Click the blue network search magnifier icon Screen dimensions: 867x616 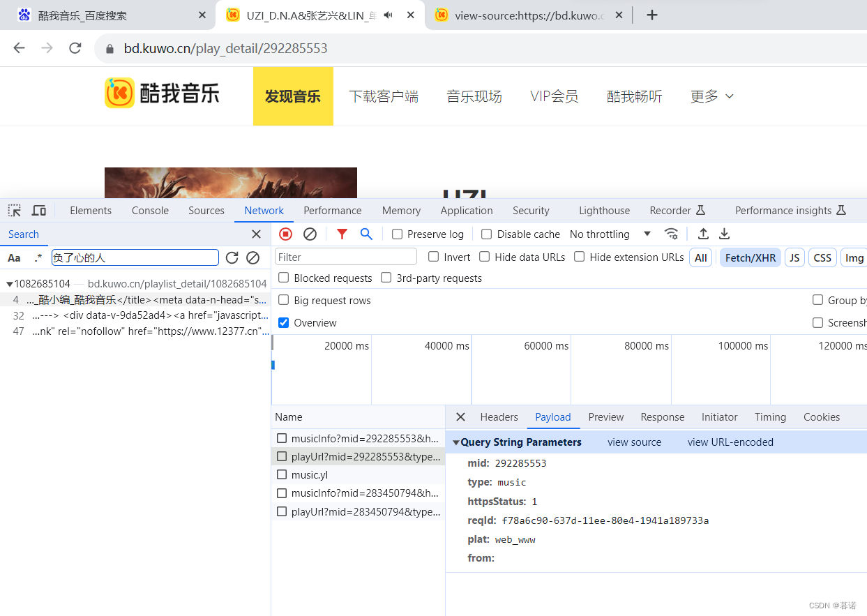366,234
